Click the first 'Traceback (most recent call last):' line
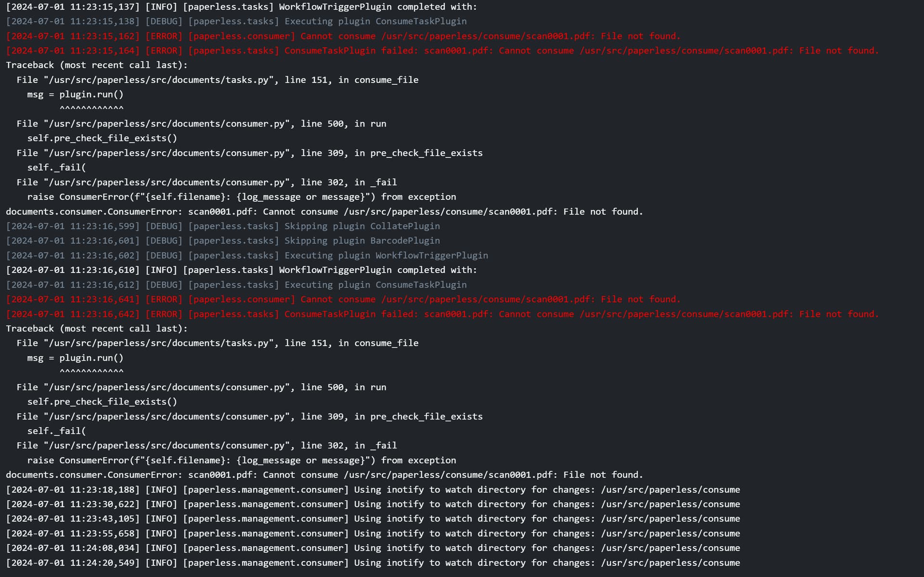 97,65
